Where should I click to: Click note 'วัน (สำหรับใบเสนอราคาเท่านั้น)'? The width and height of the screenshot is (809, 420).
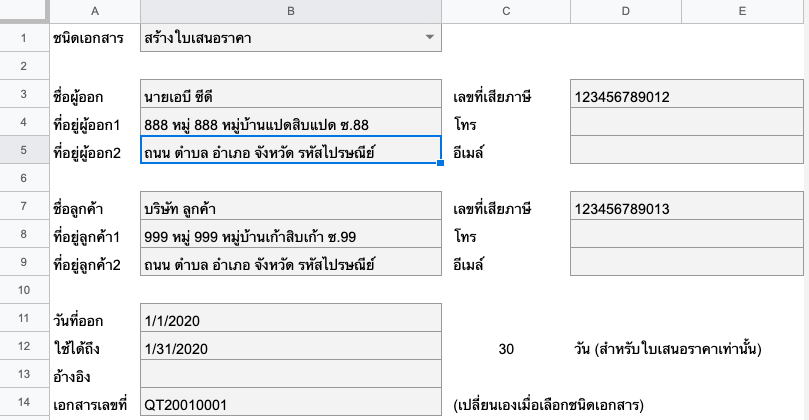[x=668, y=349]
